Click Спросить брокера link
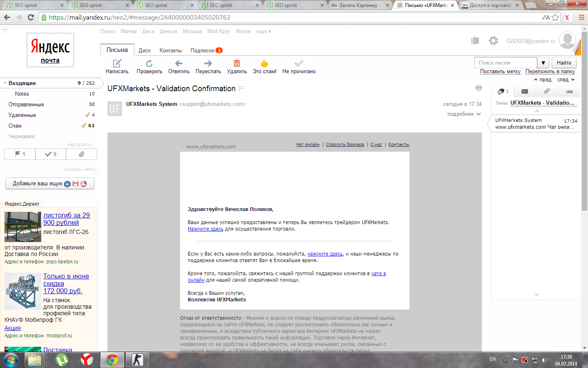This screenshot has height=368, width=588. (x=345, y=145)
